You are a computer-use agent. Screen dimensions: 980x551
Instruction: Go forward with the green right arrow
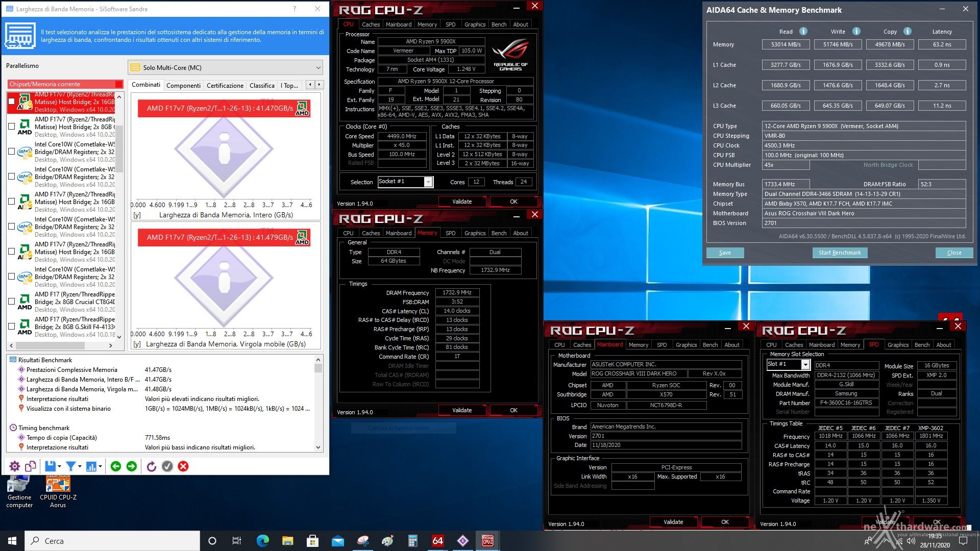(132, 466)
